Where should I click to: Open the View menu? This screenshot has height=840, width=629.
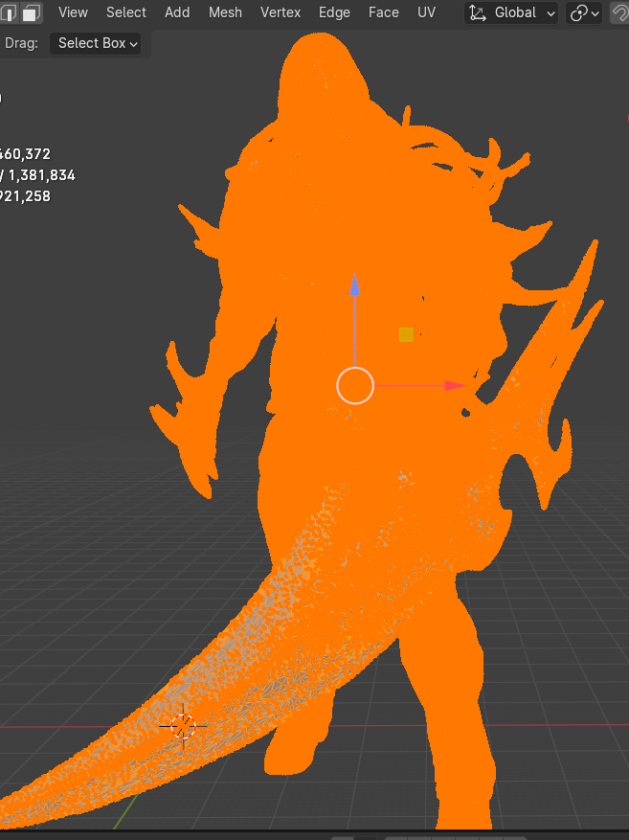tap(73, 12)
